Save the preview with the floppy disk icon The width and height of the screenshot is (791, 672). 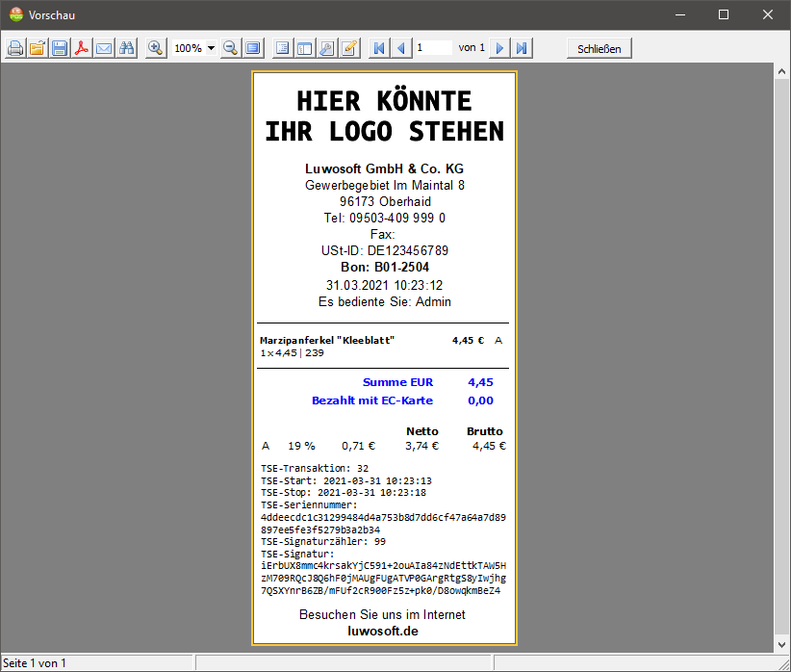60,48
